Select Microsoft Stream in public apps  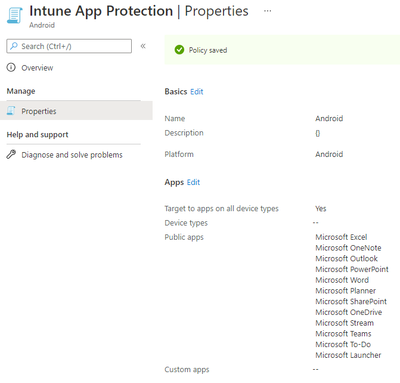pos(345,323)
